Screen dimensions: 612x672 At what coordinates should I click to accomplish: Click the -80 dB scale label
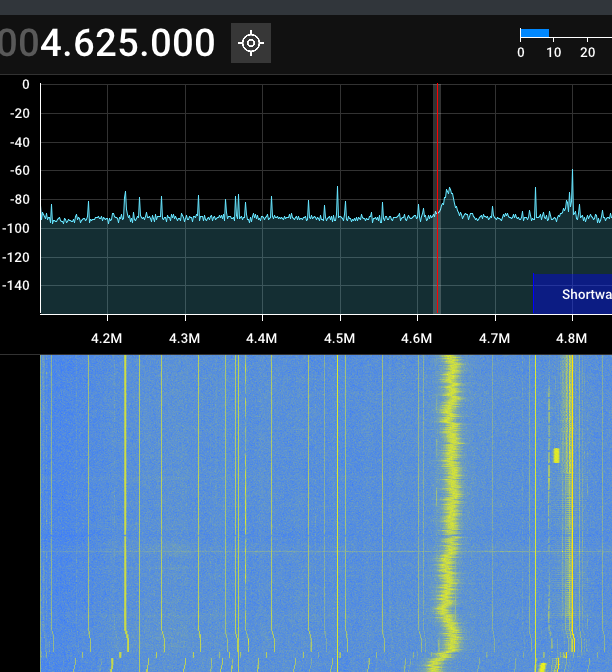[20, 199]
